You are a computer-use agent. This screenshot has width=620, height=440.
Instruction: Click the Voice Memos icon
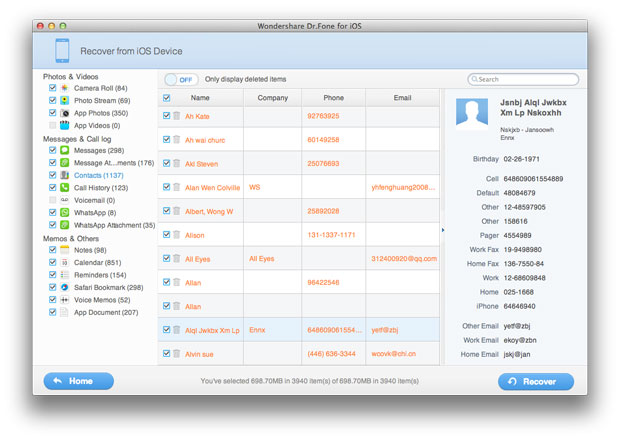64,300
